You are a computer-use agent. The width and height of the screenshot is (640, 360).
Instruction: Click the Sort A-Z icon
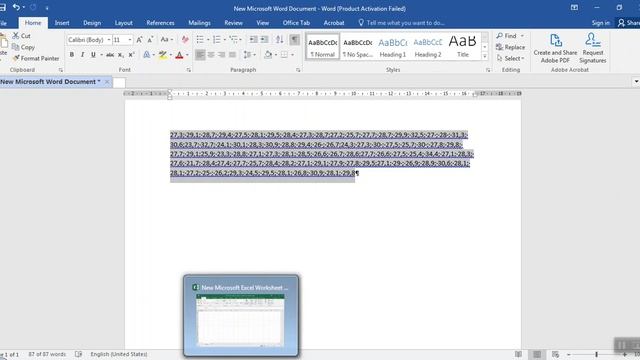pos(280,40)
